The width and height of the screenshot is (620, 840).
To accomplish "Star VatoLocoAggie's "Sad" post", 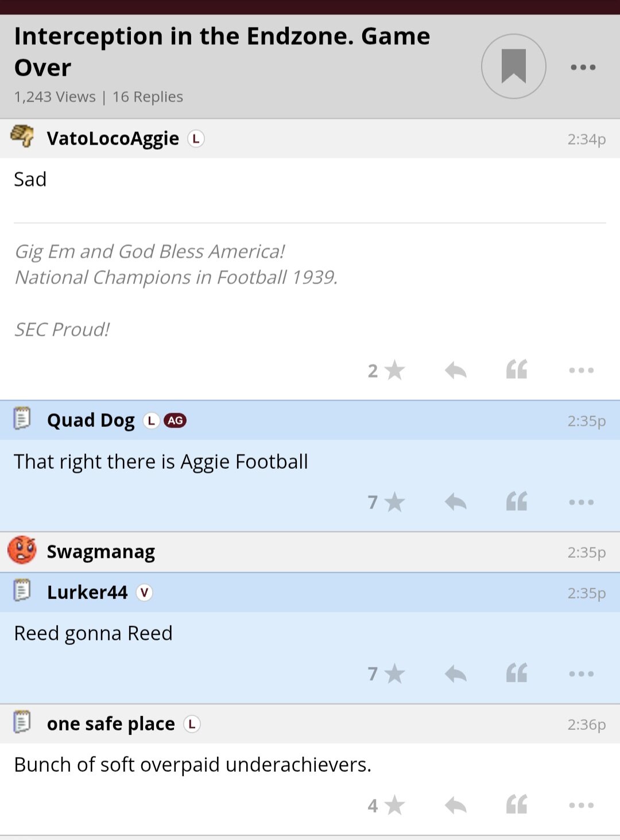I will coord(394,371).
